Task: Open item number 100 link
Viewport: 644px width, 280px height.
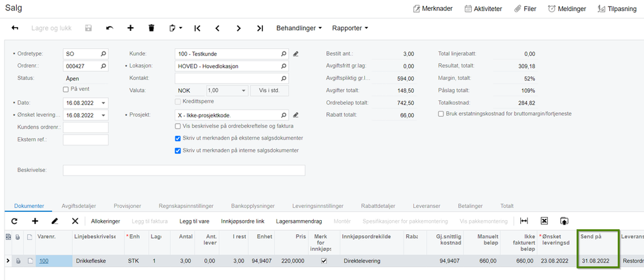Action: point(44,261)
